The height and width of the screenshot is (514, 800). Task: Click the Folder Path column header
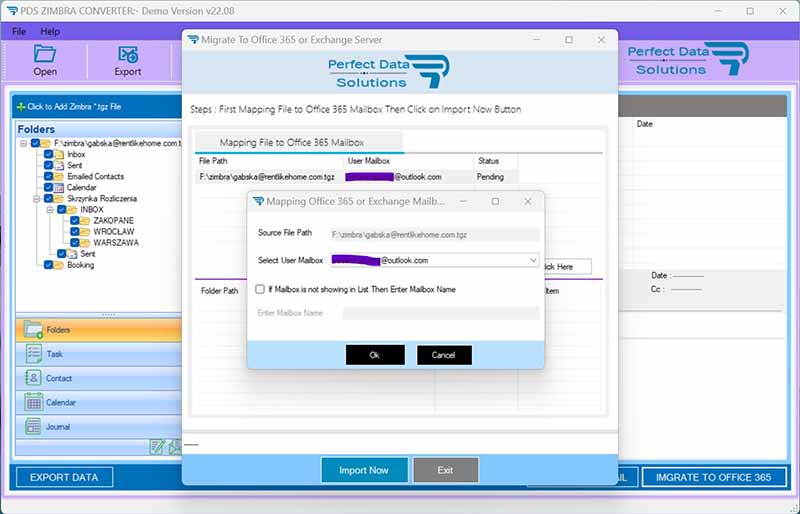pyautogui.click(x=219, y=290)
